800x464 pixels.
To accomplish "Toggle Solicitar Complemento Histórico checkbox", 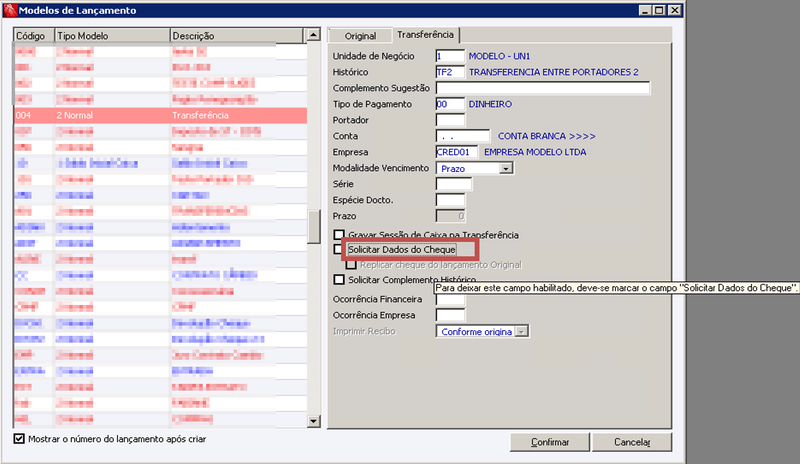I will point(339,280).
